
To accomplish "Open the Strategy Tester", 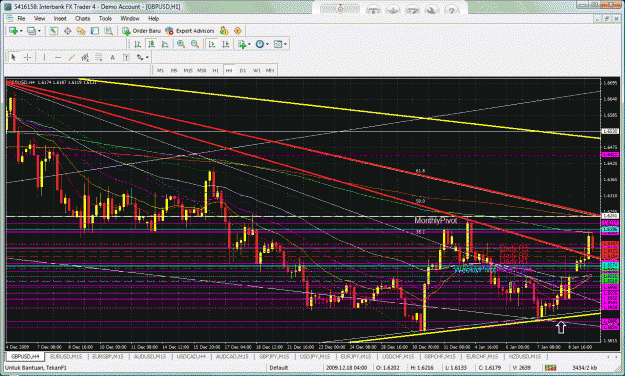I will [108, 31].
